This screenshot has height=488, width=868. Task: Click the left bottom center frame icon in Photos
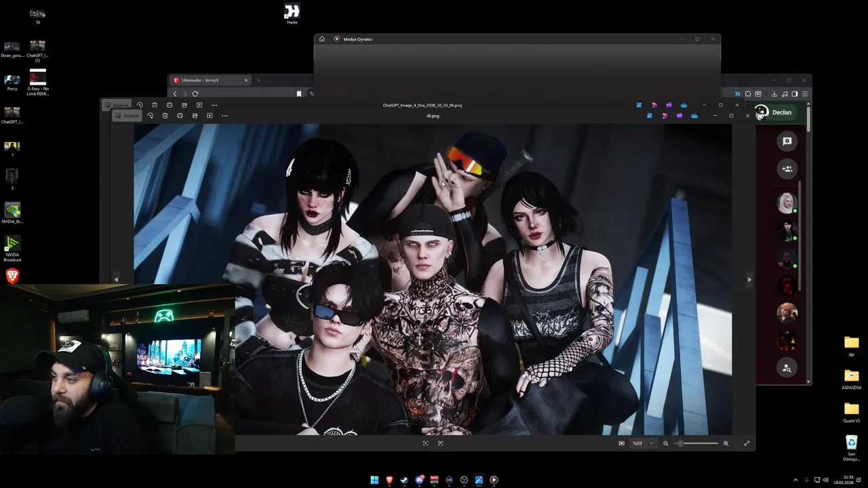point(425,443)
